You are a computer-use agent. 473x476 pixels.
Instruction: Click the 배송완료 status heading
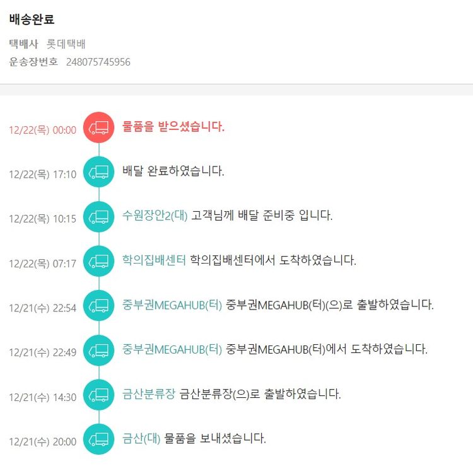click(x=32, y=20)
